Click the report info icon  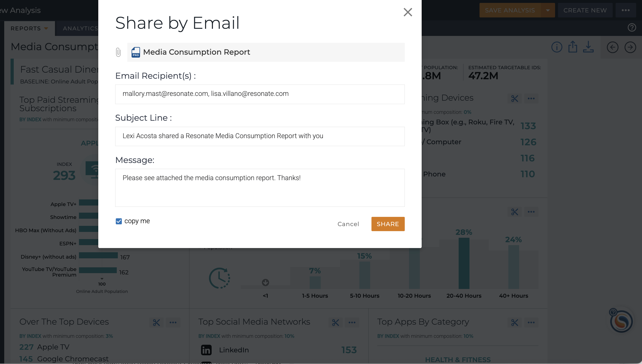tap(557, 47)
